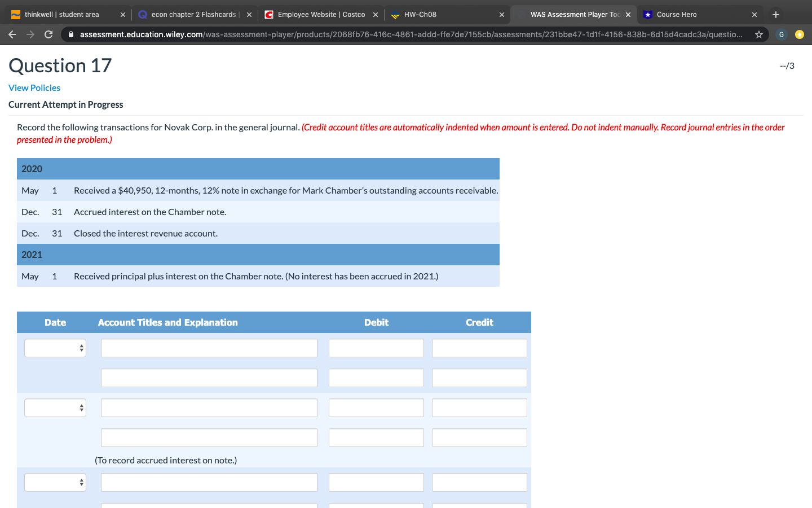Open the View Policies link
Image resolution: width=812 pixels, height=508 pixels.
point(34,87)
